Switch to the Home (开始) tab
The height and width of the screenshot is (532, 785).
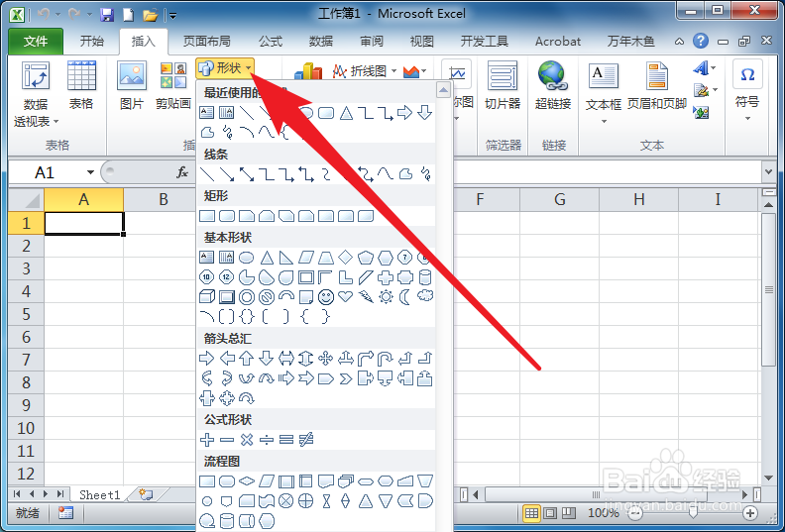[92, 41]
